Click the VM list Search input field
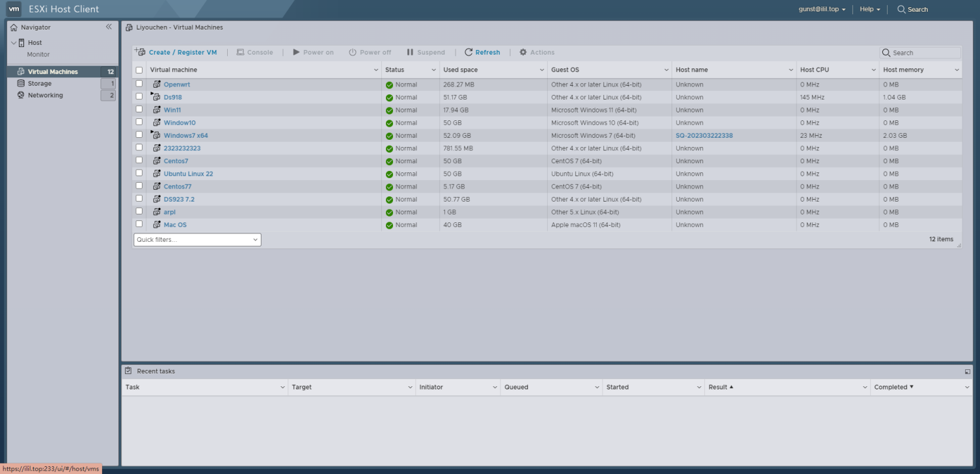Image resolution: width=980 pixels, height=474 pixels. click(x=920, y=53)
